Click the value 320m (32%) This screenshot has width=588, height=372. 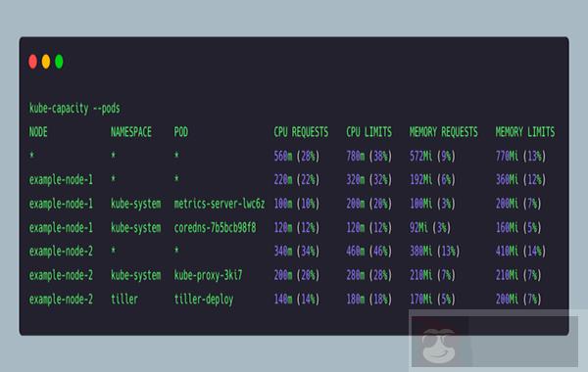(x=369, y=180)
